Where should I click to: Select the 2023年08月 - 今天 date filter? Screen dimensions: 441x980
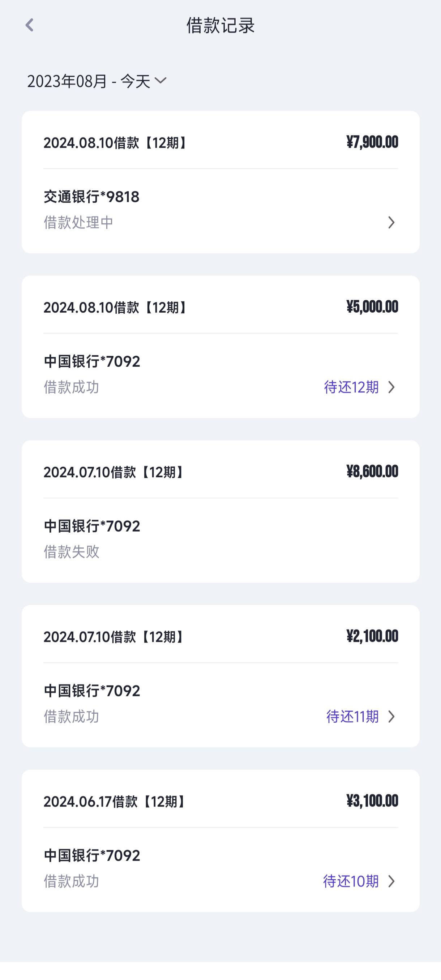coord(97,81)
